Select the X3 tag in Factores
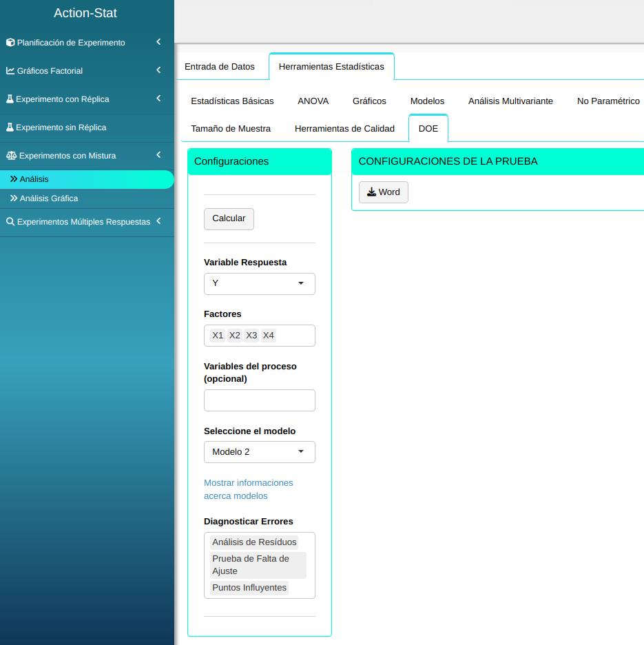Image resolution: width=644 pixels, height=645 pixels. (x=251, y=336)
